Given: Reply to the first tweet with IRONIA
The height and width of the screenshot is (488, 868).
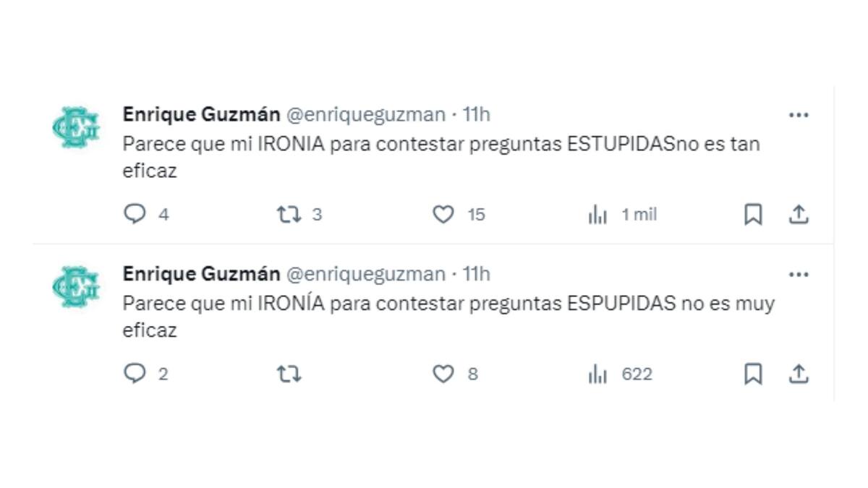Looking at the screenshot, I should tap(135, 215).
